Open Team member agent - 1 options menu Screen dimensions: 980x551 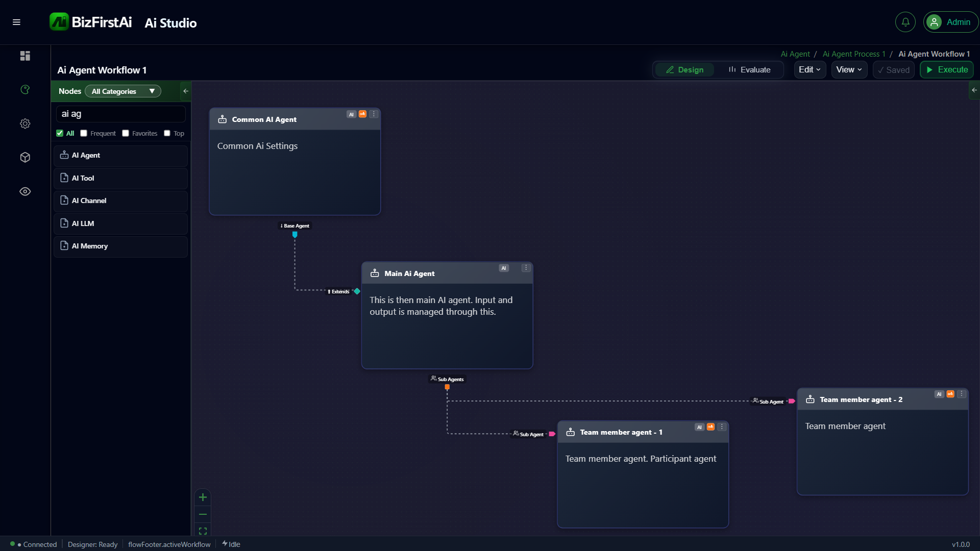tap(722, 427)
